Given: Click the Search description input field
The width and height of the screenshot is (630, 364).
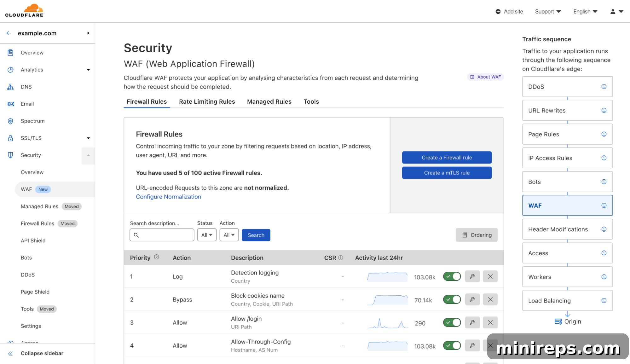Looking at the screenshot, I should [162, 235].
